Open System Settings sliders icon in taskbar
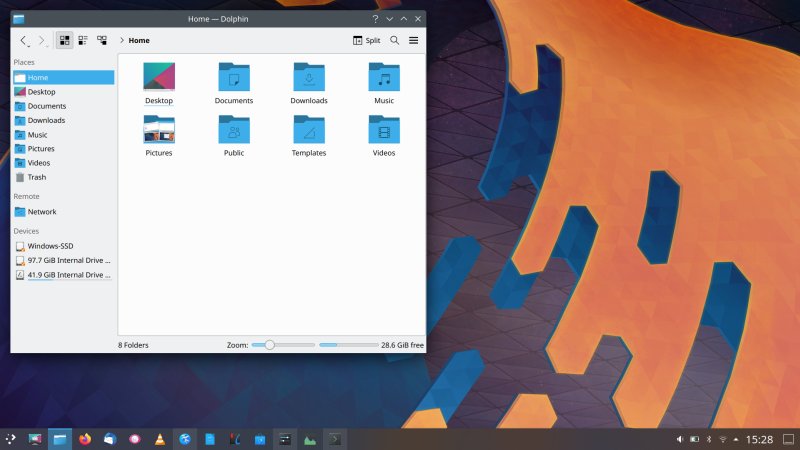800x450 pixels. [285, 439]
